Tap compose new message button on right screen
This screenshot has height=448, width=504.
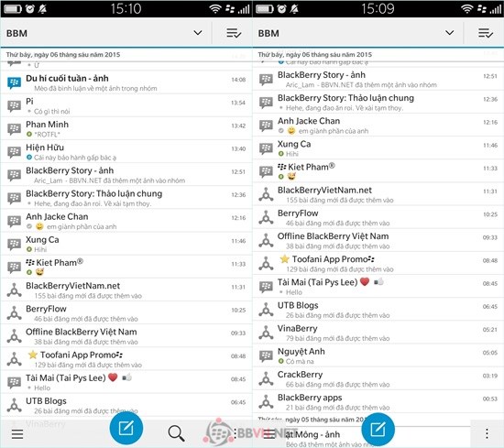pos(378,429)
